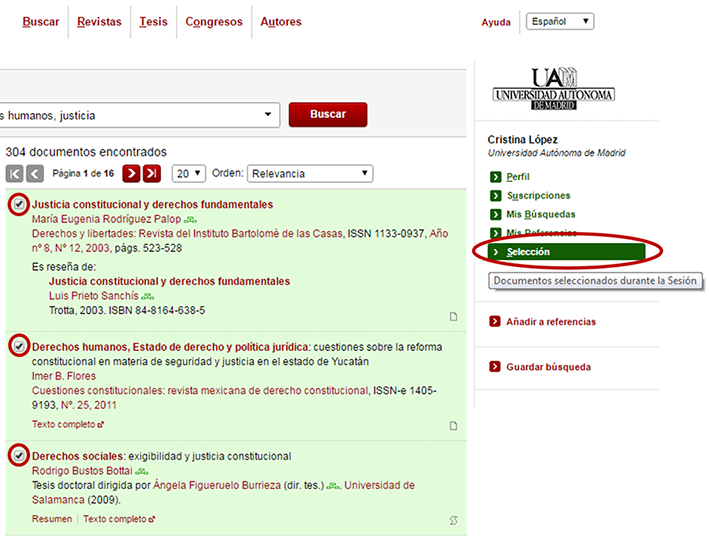Open author Luis Prieto Sanchís

[94, 296]
